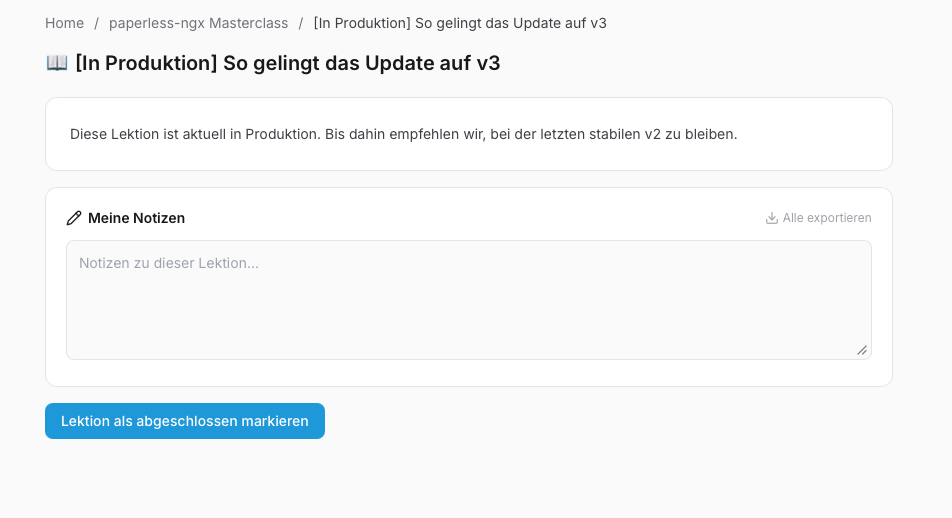The height and width of the screenshot is (518, 952).
Task: Open the paperless-ngx Masterclass breadcrumb
Action: click(199, 23)
